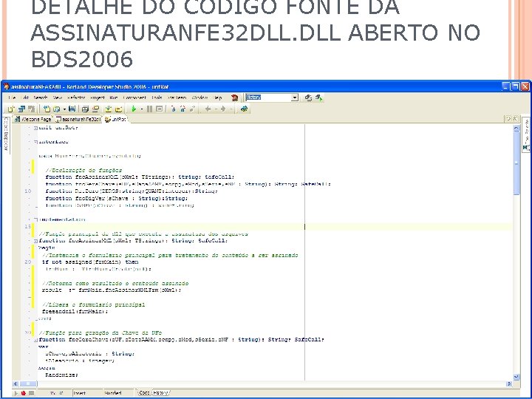This screenshot has height=399, width=532.
Task: Open the Project menu
Action: (x=98, y=98)
